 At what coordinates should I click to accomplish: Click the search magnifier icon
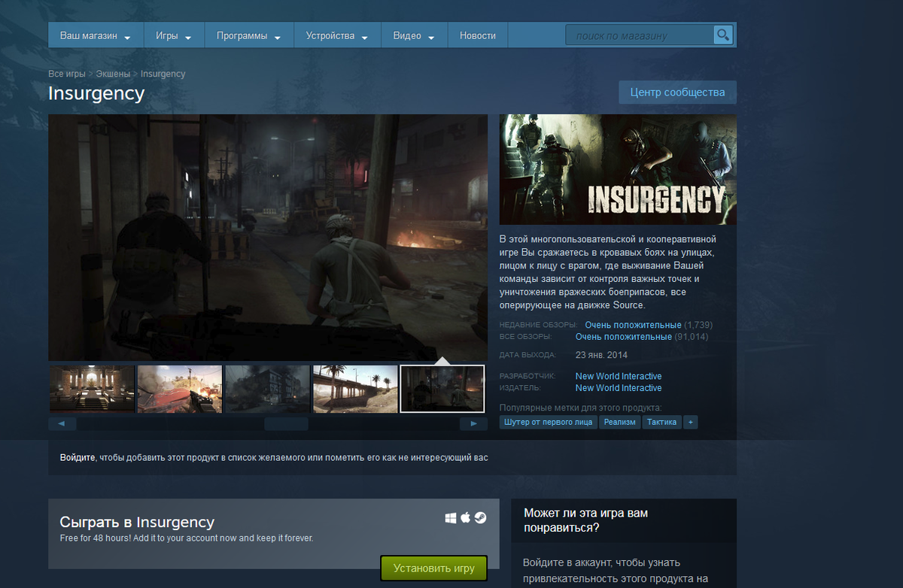click(722, 35)
